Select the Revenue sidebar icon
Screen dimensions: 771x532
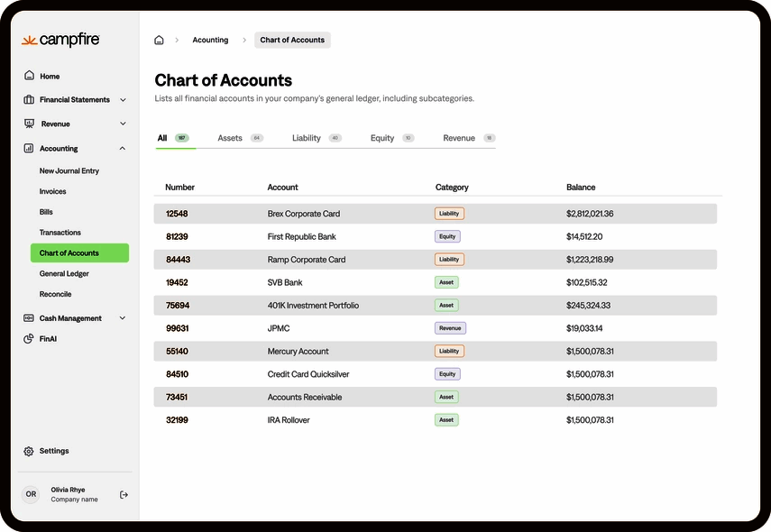pos(29,124)
